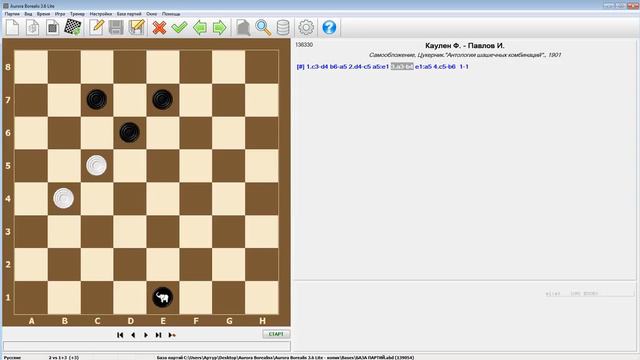Click the move b6-a5 in notation
The height and width of the screenshot is (360, 640).
pos(338,67)
